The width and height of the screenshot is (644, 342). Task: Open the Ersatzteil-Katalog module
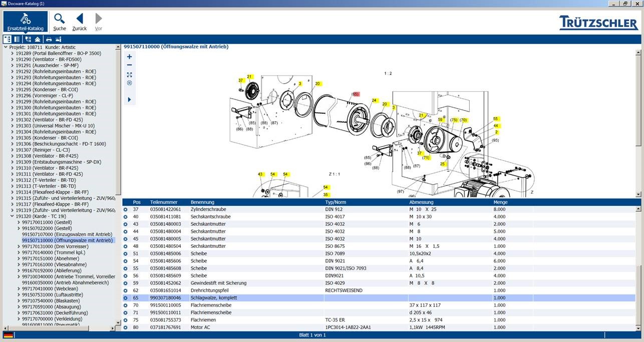[x=26, y=22]
